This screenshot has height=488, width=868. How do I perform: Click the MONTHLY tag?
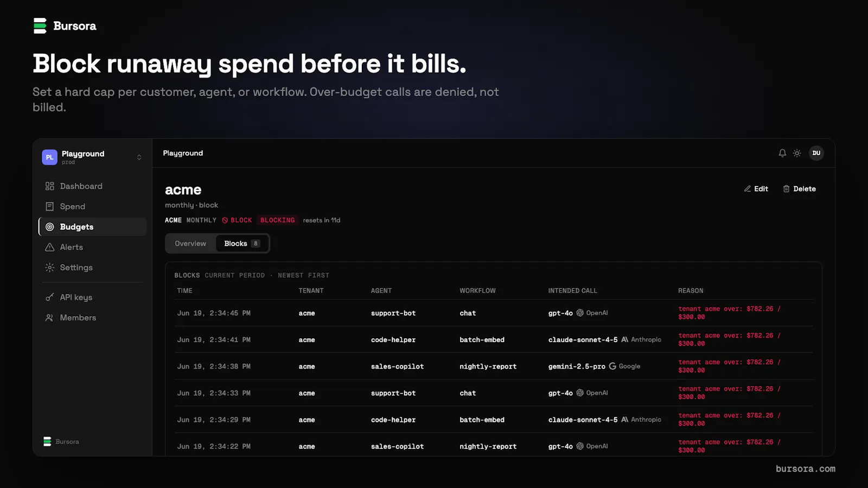tap(201, 220)
